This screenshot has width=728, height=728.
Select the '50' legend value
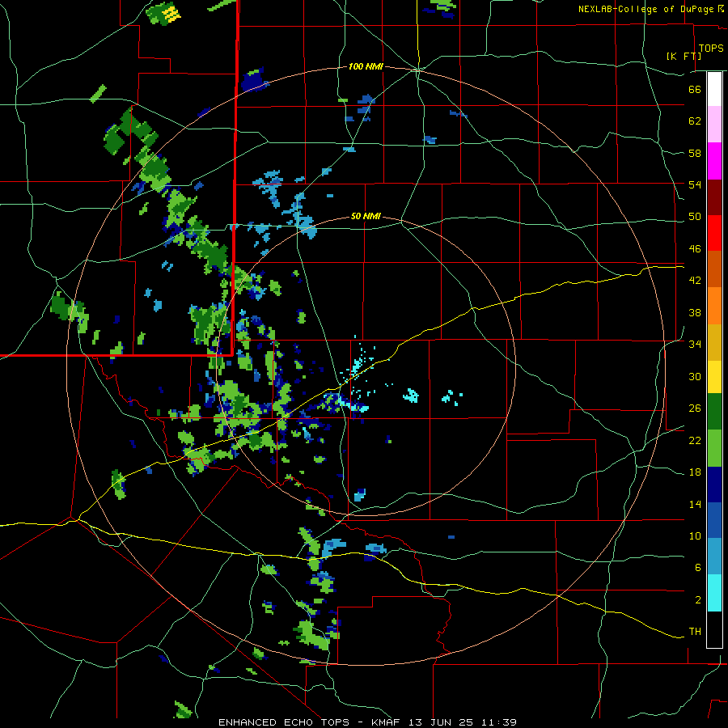tap(695, 217)
